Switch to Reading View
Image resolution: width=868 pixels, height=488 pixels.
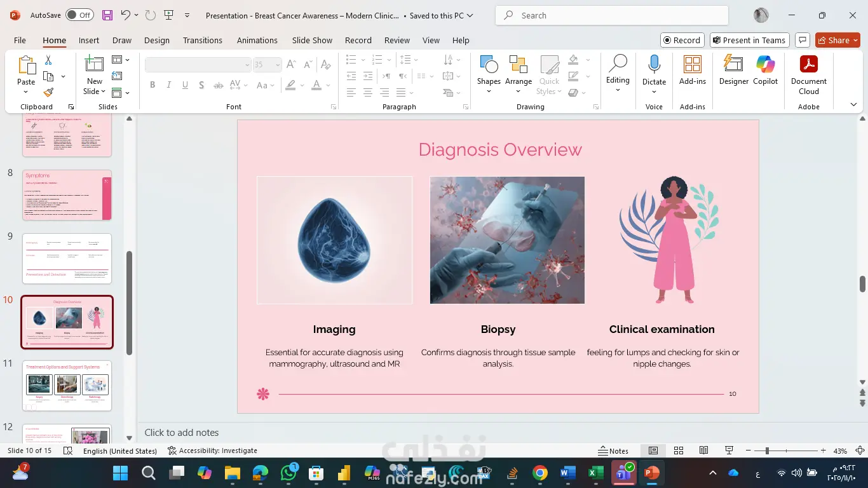click(x=704, y=451)
